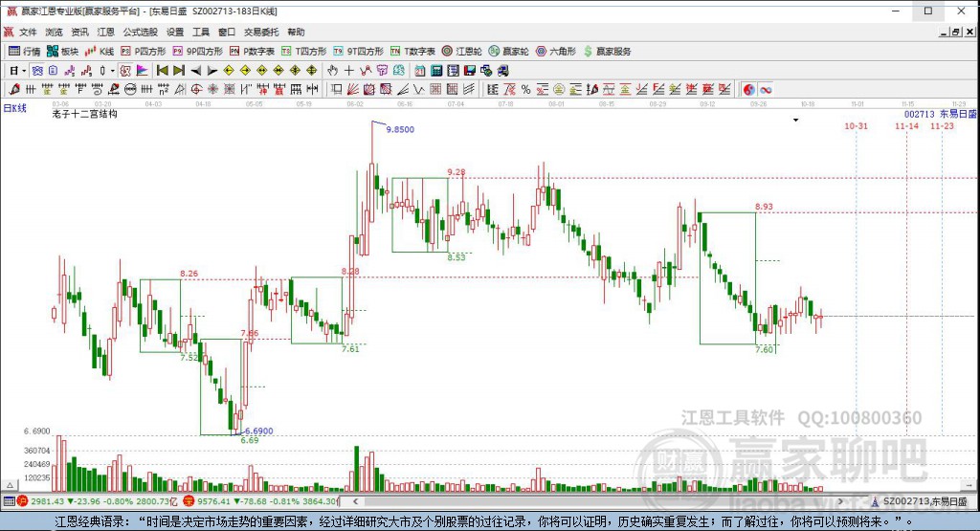Open the 赢家轮 wheel tool

509,52
